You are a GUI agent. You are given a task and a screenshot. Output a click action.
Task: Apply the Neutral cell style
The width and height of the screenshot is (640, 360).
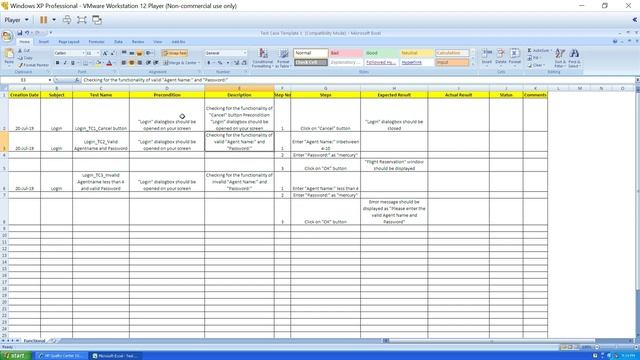tap(416, 53)
